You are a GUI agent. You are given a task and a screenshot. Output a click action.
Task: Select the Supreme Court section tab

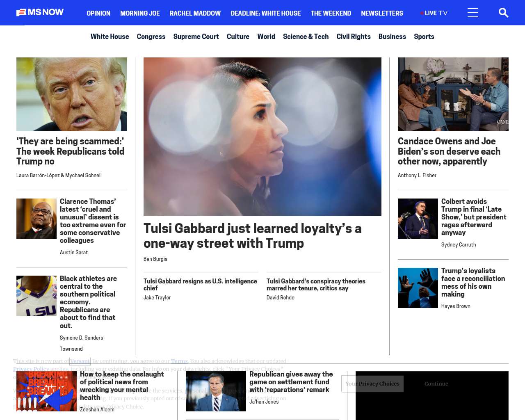196,37
